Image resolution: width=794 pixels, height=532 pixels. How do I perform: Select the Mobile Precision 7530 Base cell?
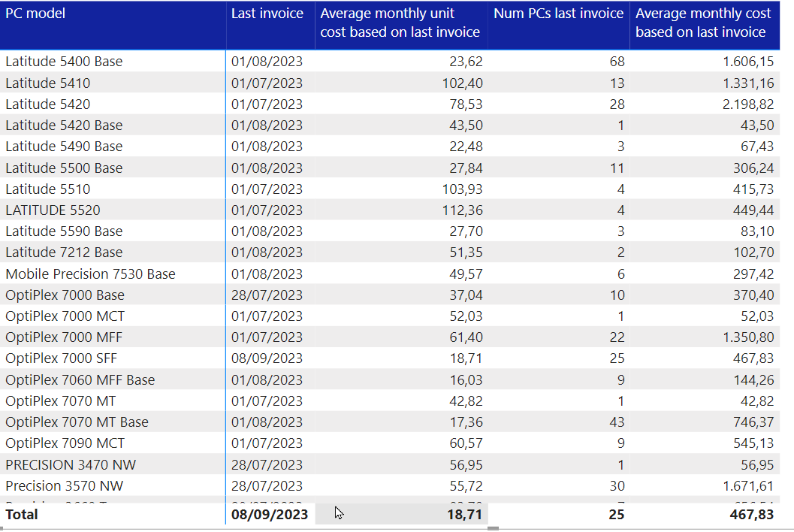[x=91, y=274]
